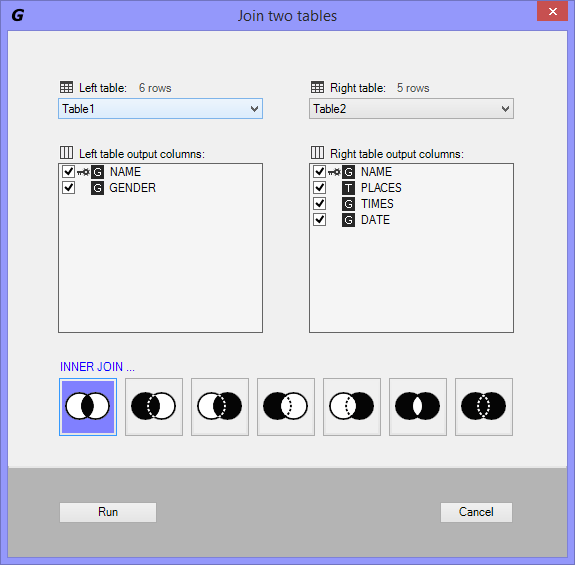Click the '6 rows' count text
The image size is (575, 565).
155,88
